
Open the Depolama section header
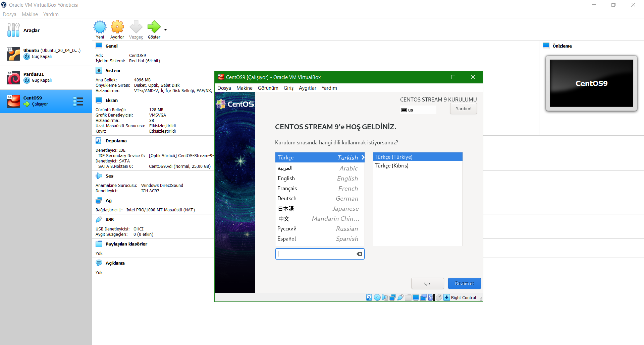coord(116,141)
